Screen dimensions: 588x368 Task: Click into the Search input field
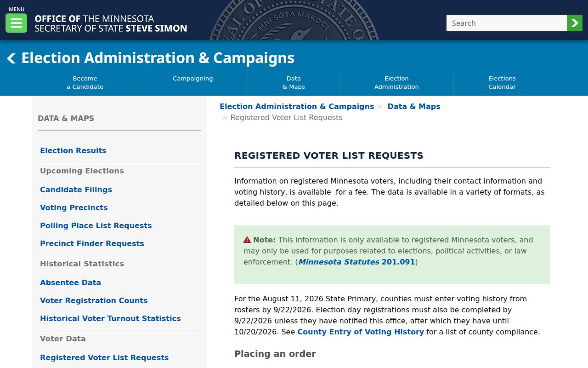click(507, 23)
